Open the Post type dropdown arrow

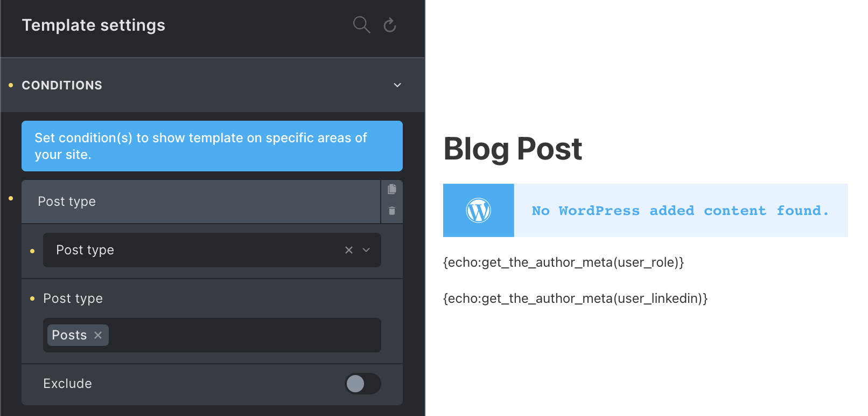click(x=366, y=250)
